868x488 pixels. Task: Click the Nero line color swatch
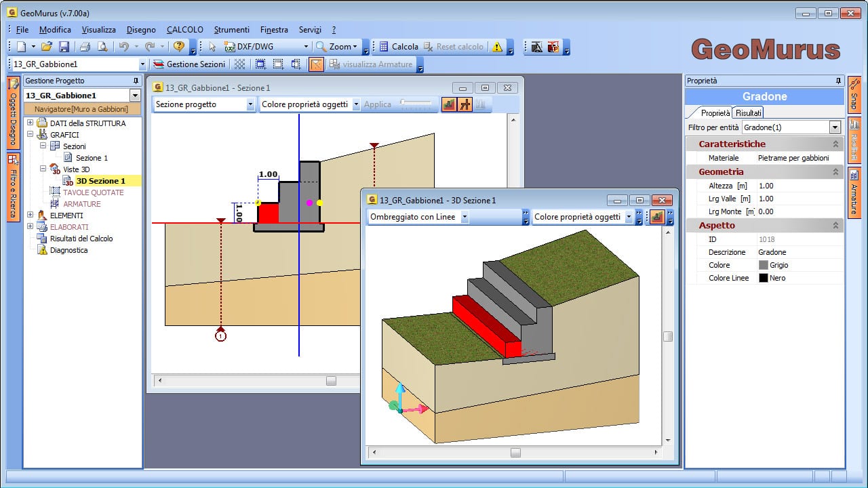pyautogui.click(x=764, y=278)
